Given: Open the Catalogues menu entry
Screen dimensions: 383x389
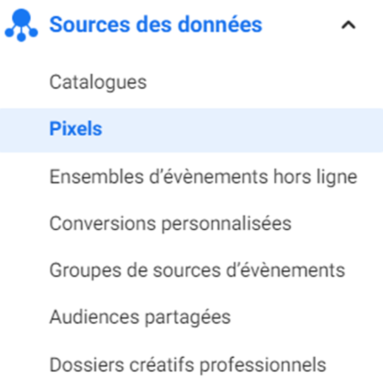Looking at the screenshot, I should click(98, 82).
